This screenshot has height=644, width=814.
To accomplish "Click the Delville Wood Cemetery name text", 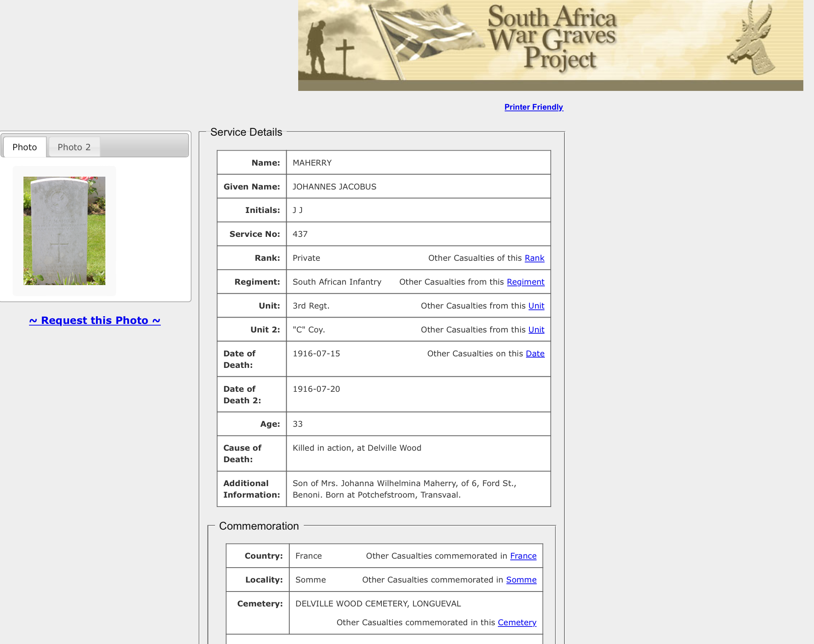I will click(378, 604).
